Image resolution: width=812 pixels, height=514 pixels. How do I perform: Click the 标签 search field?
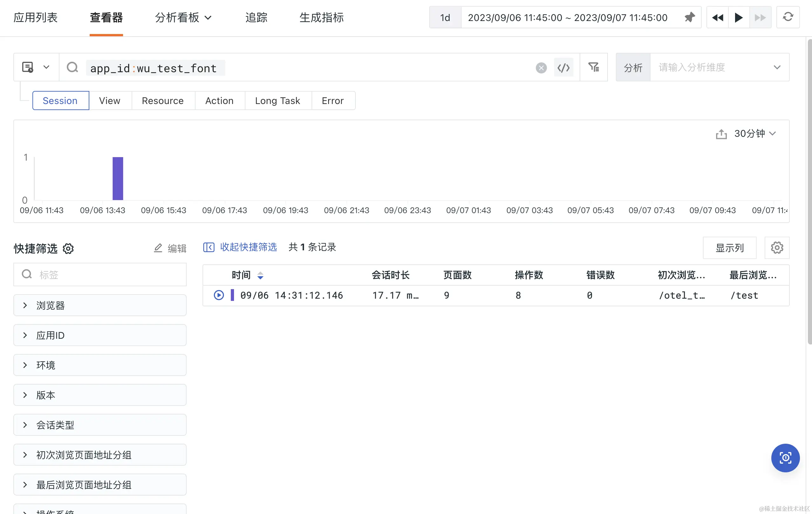point(100,274)
